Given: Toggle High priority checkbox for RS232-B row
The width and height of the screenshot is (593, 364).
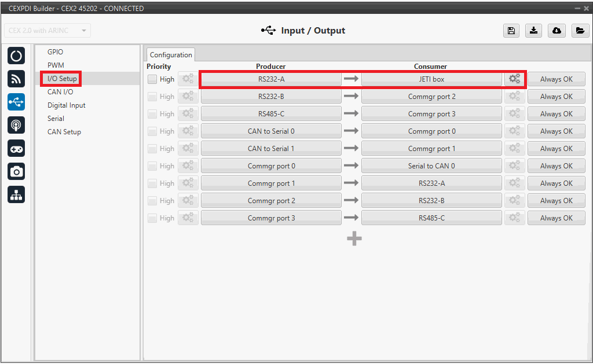Looking at the screenshot, I should [152, 97].
